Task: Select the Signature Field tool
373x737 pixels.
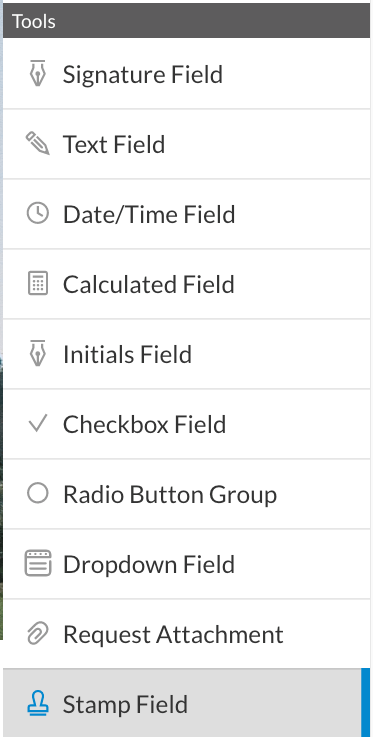Action: 186,73
